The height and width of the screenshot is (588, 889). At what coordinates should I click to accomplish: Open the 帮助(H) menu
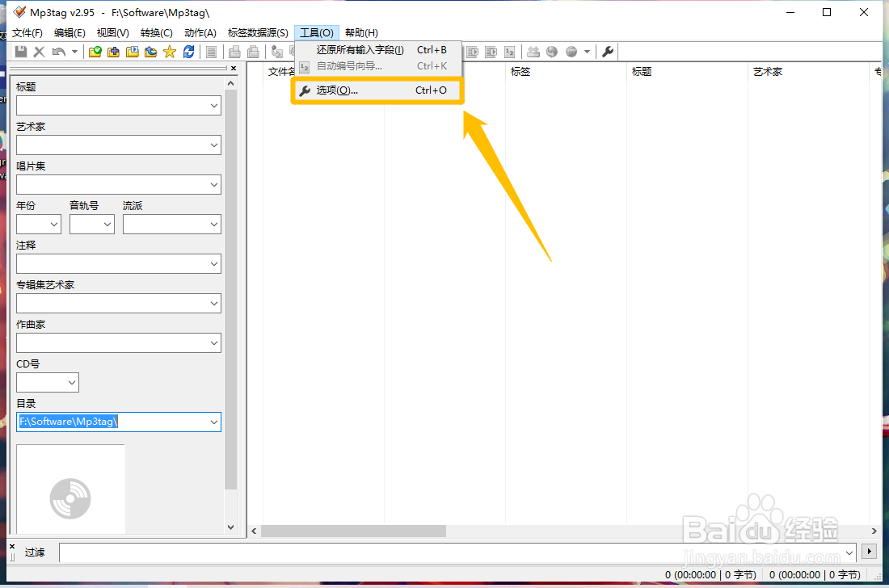click(x=361, y=33)
